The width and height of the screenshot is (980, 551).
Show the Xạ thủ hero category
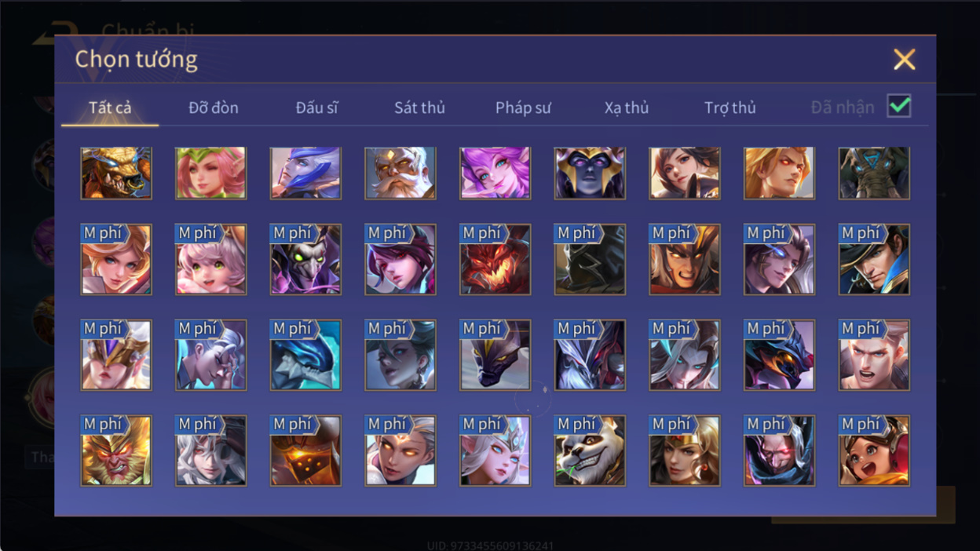pyautogui.click(x=627, y=108)
